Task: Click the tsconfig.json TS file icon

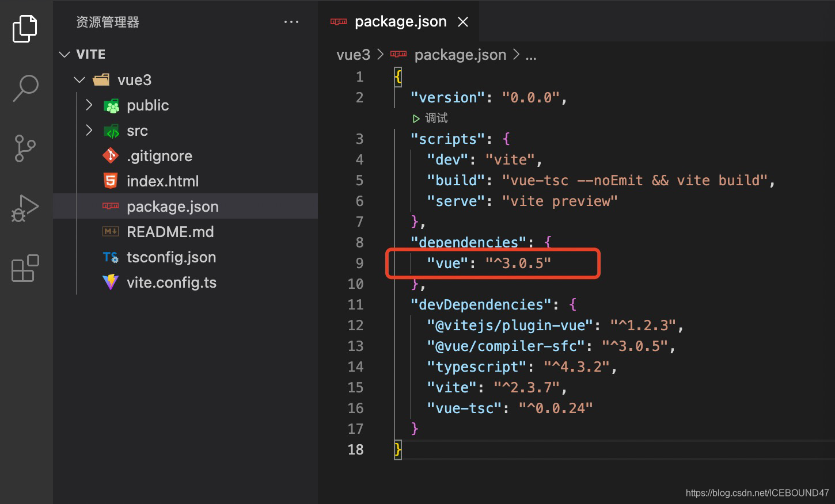Action: 111,257
